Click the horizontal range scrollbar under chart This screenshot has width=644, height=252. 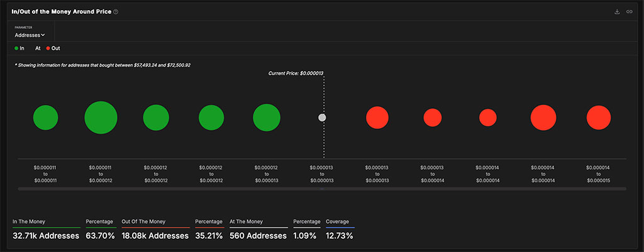pyautogui.click(x=322, y=189)
